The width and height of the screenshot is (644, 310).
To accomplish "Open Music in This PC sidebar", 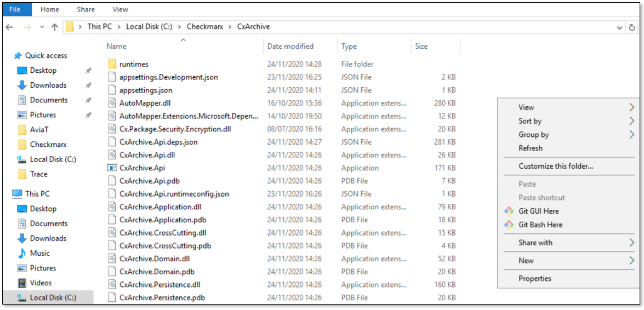I will click(39, 254).
